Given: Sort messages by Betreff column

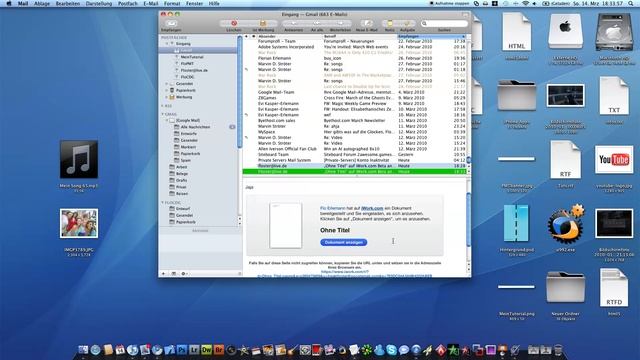Looking at the screenshot, I should 360,36.
